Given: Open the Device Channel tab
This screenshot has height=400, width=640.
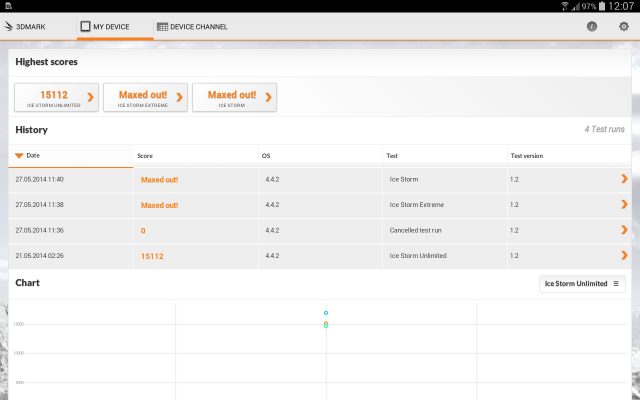Looking at the screenshot, I should (192, 27).
